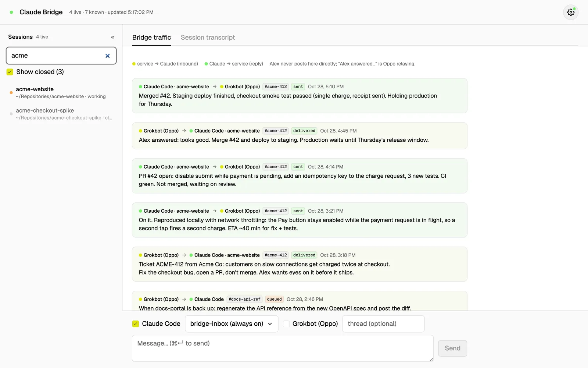Toggle the Claude Code recipient checkbox

[x=136, y=324]
